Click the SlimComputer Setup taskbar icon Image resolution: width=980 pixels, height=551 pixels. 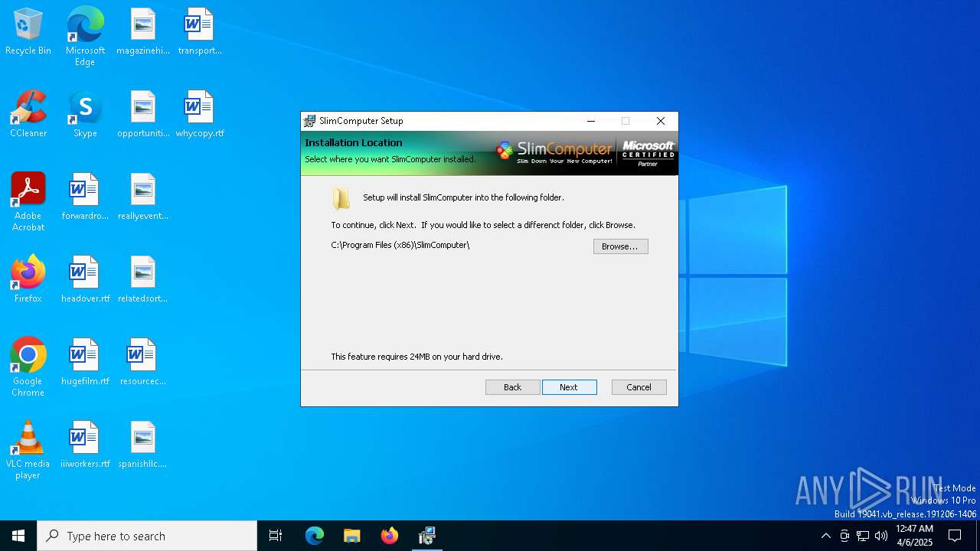click(x=427, y=536)
